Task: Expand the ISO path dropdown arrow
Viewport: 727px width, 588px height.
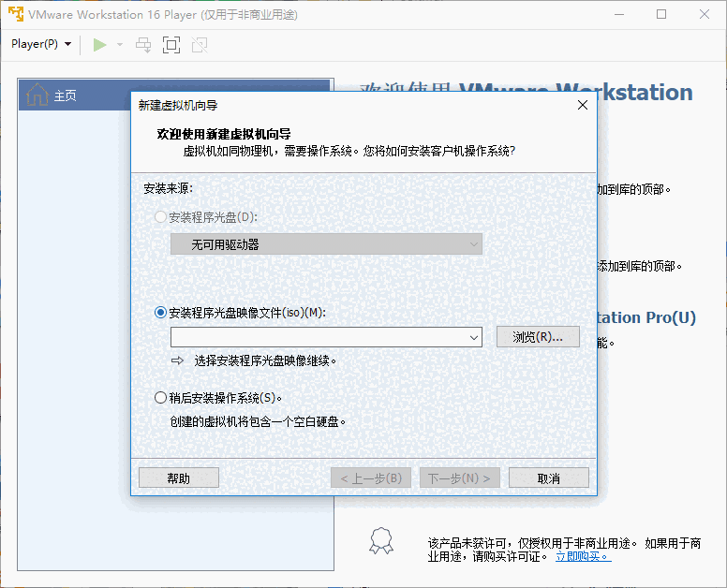Action: (474, 337)
